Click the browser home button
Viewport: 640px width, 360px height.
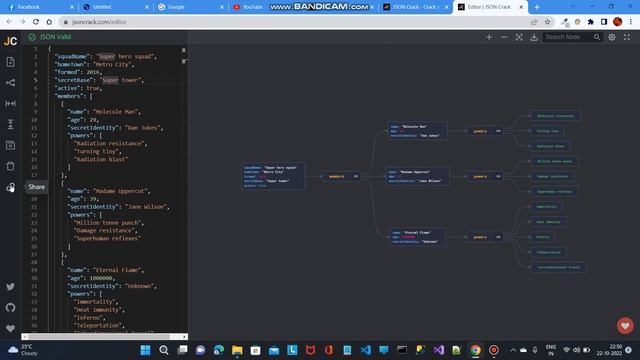(x=49, y=22)
